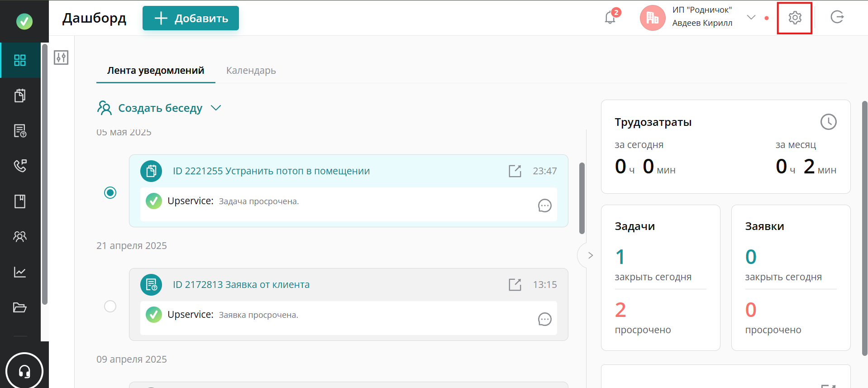Select the radio button for request 2172813
The height and width of the screenshot is (388, 868).
pyautogui.click(x=110, y=306)
